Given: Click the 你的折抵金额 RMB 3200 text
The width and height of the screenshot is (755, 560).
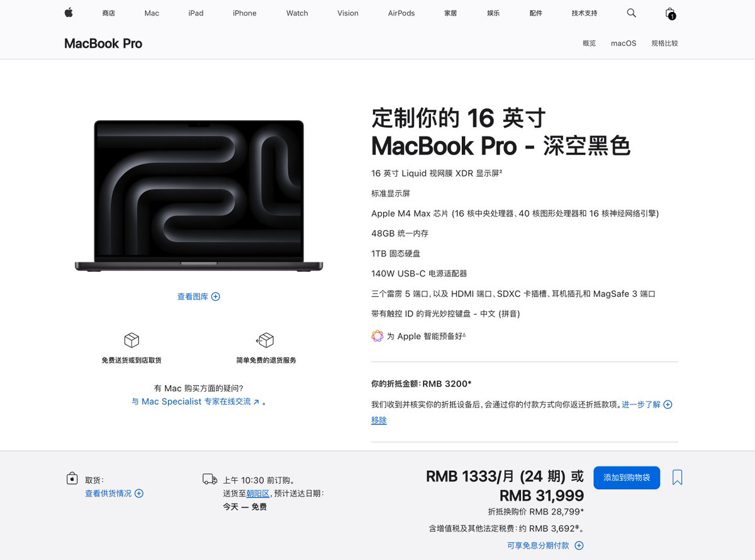Looking at the screenshot, I should (x=422, y=384).
